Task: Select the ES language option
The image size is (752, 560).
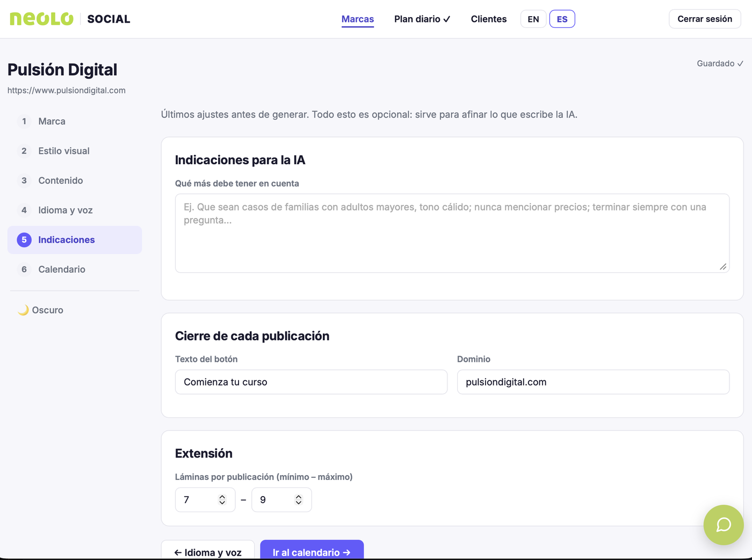Action: pyautogui.click(x=562, y=19)
